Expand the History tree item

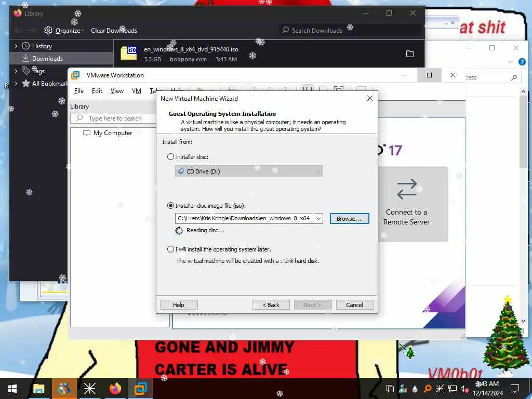coord(16,46)
